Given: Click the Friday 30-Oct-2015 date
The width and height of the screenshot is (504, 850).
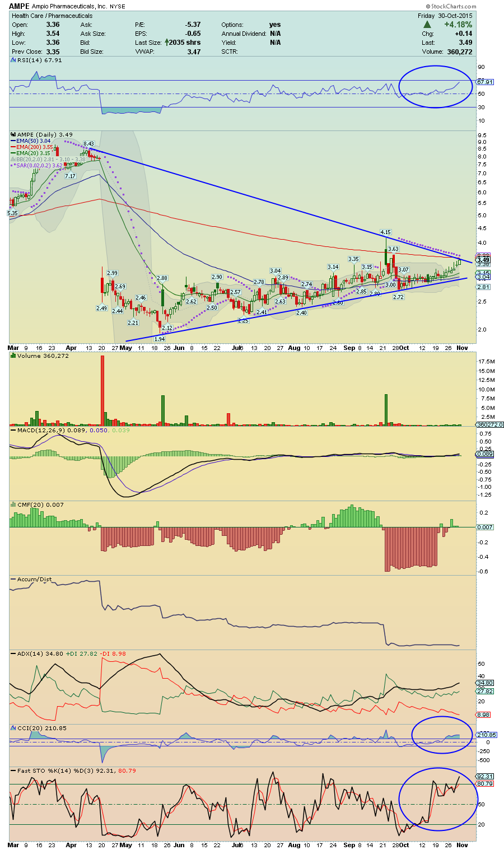Looking at the screenshot, I should point(445,16).
